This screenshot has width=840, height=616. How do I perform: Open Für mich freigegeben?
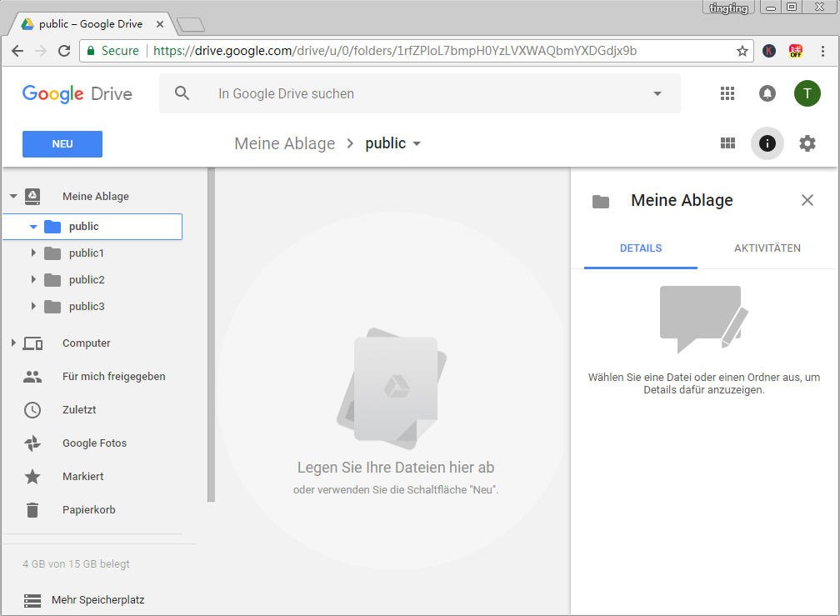(113, 377)
